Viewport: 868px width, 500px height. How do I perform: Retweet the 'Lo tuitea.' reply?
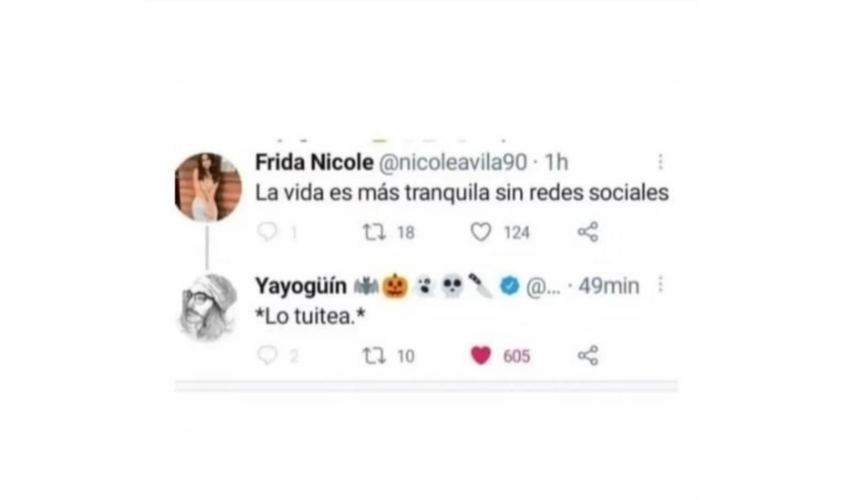374,356
